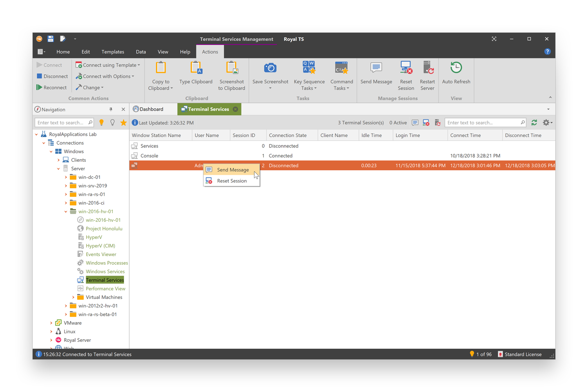
Task: Click the Restart Server ribbon icon
Action: (427, 76)
